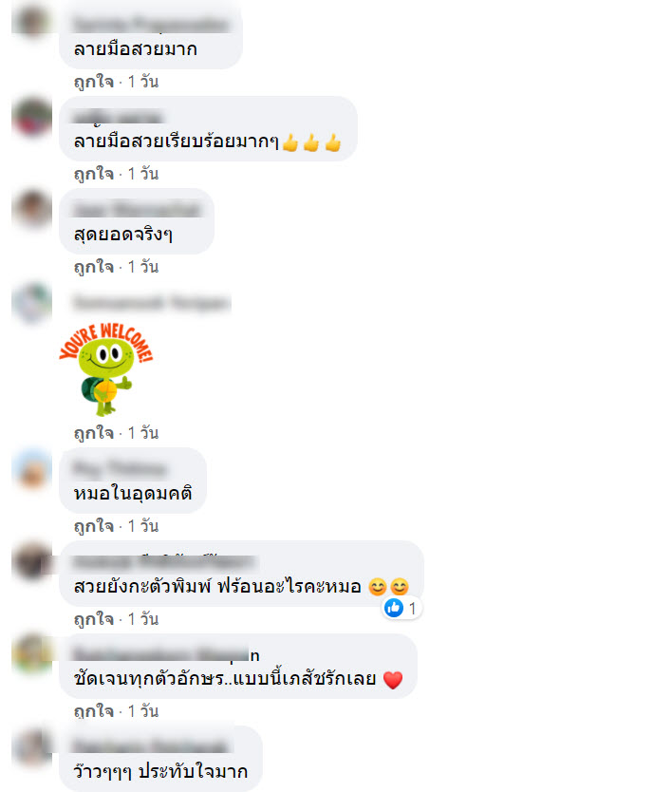The height and width of the screenshot is (792, 672).
Task: Like the "สุดยอดจริงๆ" comment
Action: pos(94,267)
